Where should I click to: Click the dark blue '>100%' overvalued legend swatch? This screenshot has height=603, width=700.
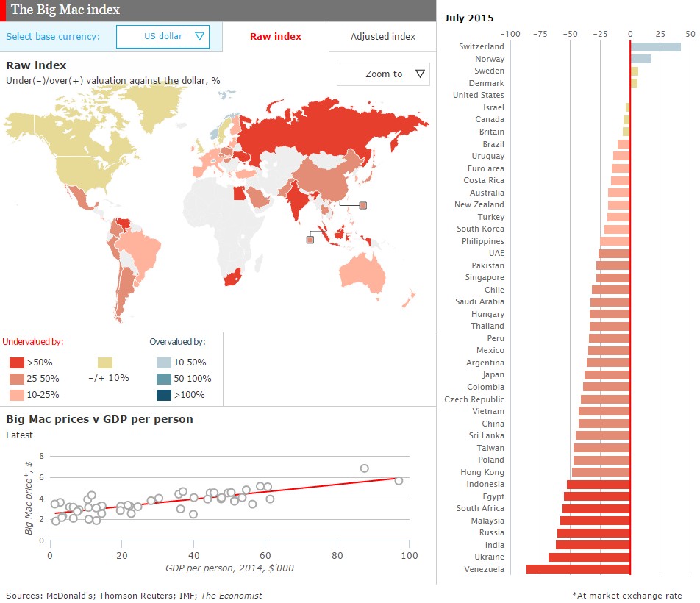(x=162, y=395)
